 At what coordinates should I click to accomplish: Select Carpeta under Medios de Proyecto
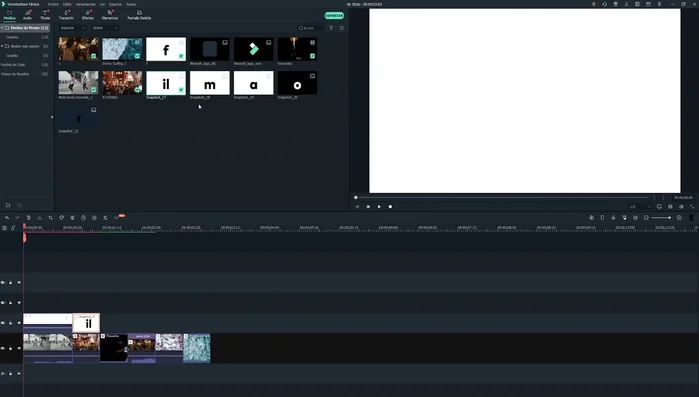tap(12, 37)
